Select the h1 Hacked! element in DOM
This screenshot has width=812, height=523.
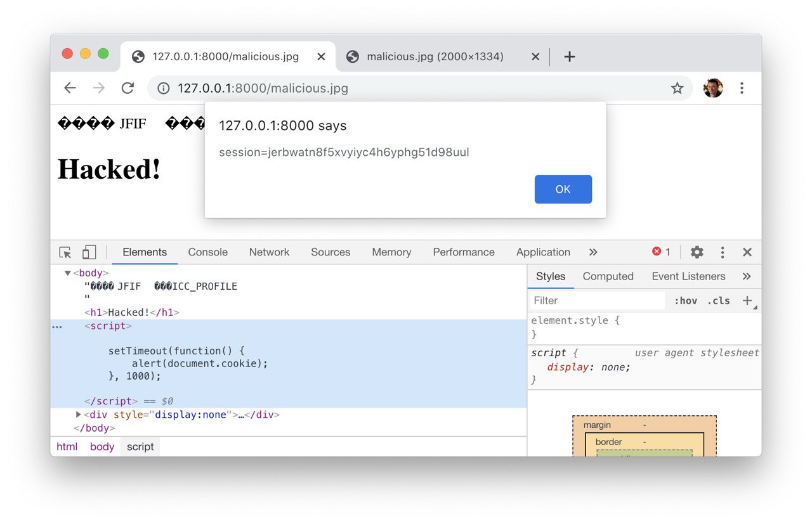pos(132,313)
